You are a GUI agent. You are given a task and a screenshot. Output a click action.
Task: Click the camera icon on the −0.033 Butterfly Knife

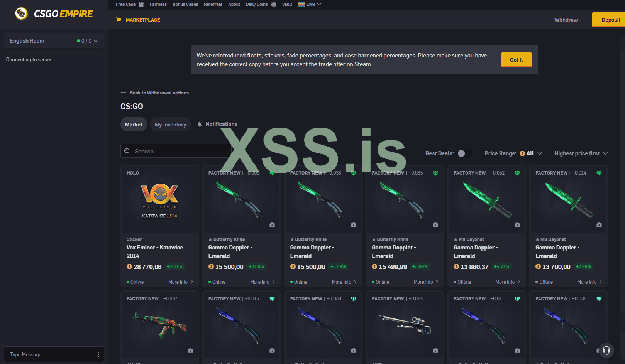click(354, 225)
